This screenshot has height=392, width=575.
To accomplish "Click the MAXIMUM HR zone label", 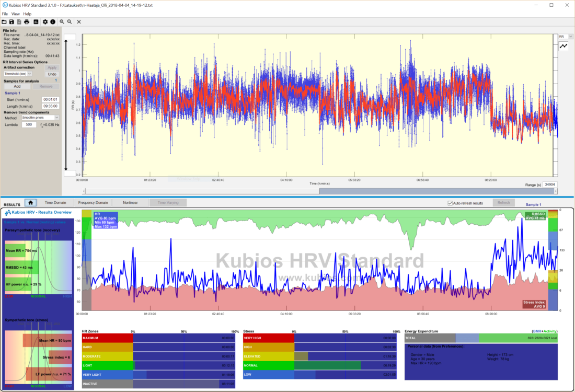I will pos(108,338).
